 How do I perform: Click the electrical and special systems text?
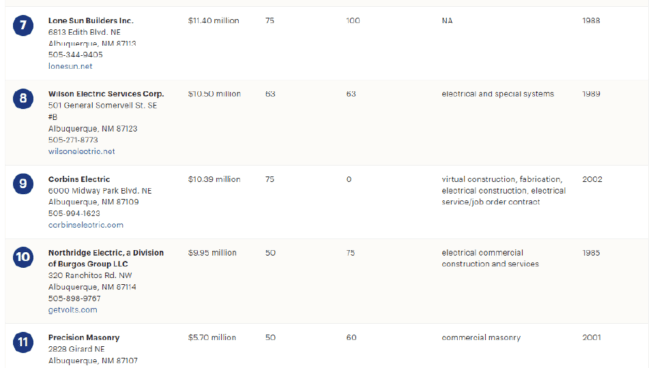(498, 94)
